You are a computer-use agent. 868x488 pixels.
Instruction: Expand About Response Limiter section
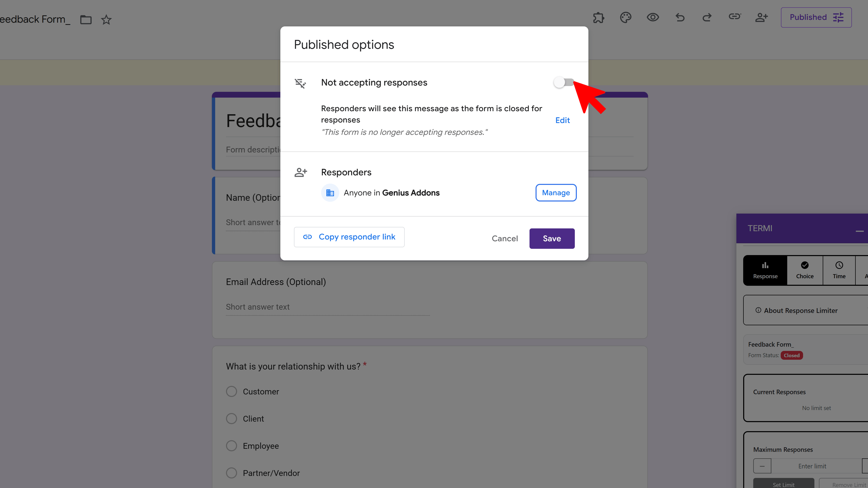tap(801, 310)
